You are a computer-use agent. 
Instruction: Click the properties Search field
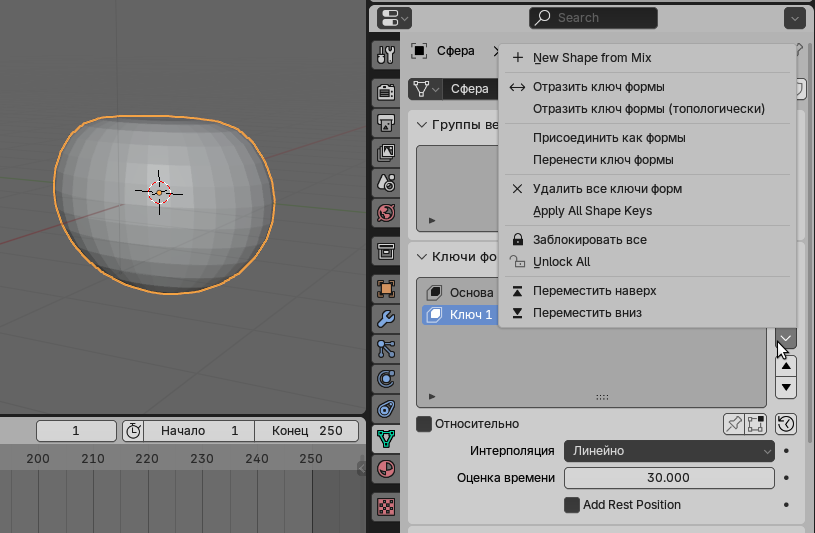[x=593, y=18]
